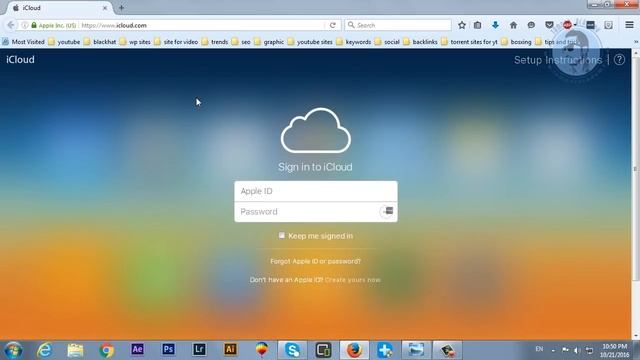Save page with the Pocket icon
This screenshot has width=640, height=360.
(x=549, y=25)
